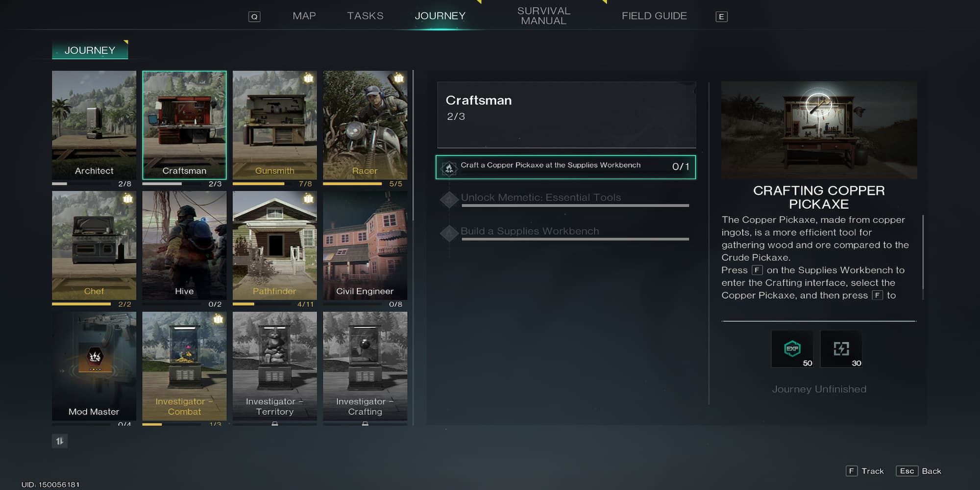Select the Mod Master journey card
The image size is (980, 490).
coord(94,366)
